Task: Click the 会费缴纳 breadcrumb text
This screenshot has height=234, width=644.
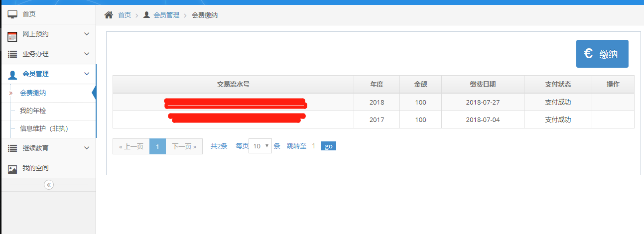Action: (205, 15)
